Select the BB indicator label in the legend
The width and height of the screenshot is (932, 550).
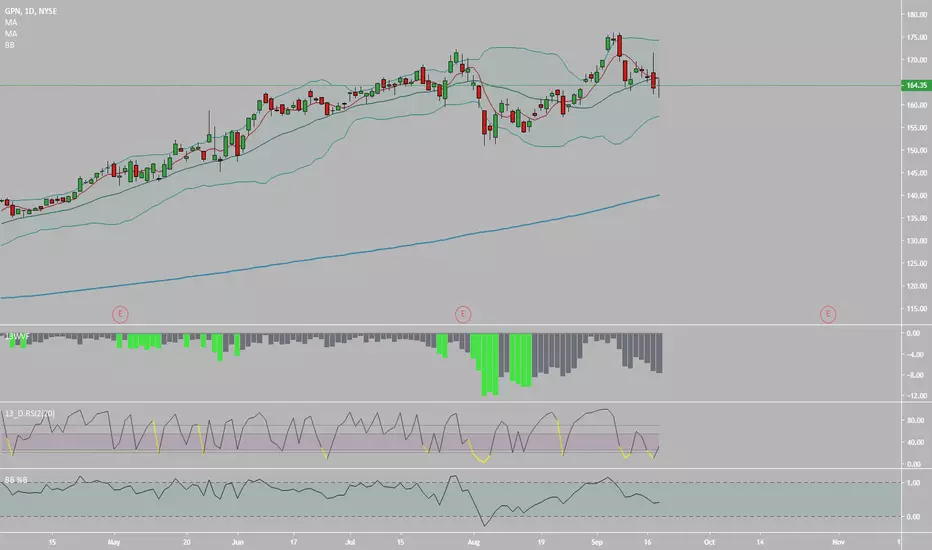click(x=10, y=45)
